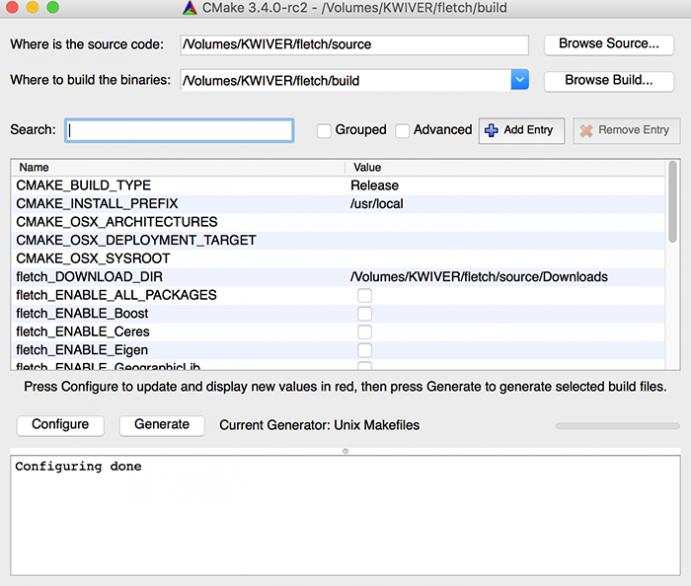Click the /usr/local value cell
Viewport: 691px width, 586px height.
pos(377,204)
